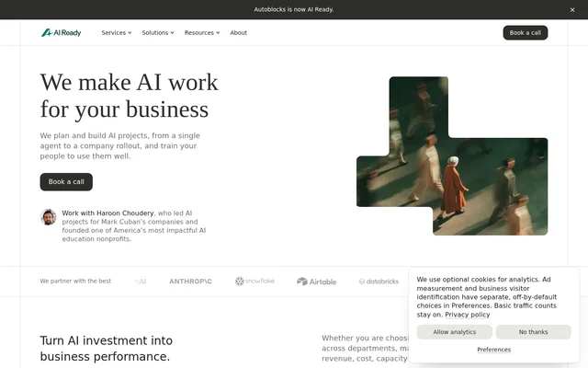Click the Snowflake partner logo
The image size is (588, 368).
coord(254,282)
